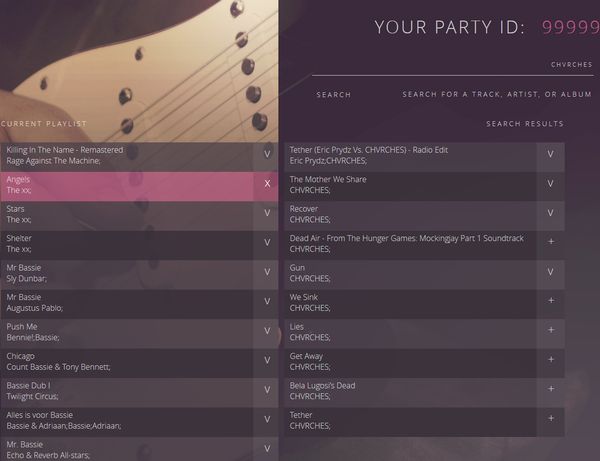Screen dimensions: 600x461
Task: Vote for Alles is voor Bassie
Action: pos(266,419)
